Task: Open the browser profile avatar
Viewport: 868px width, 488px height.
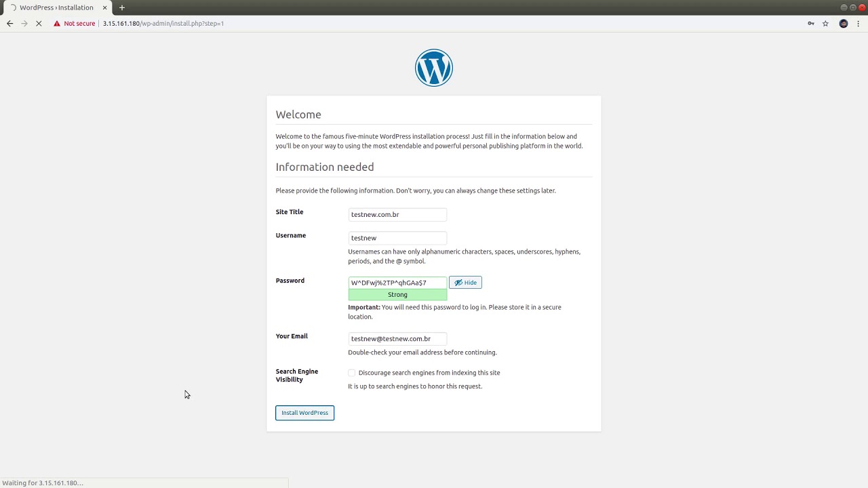Action: [844, 24]
